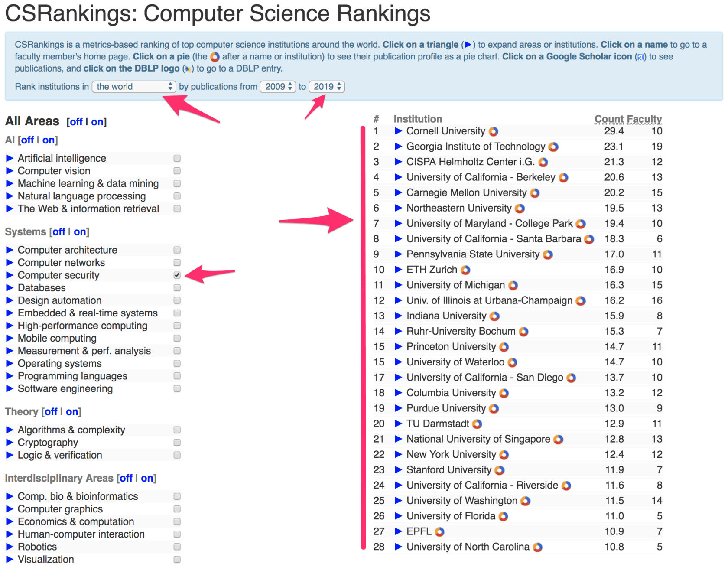Open Princeton University pie chart icon
Viewport: 728px width, 567px height.
click(504, 347)
